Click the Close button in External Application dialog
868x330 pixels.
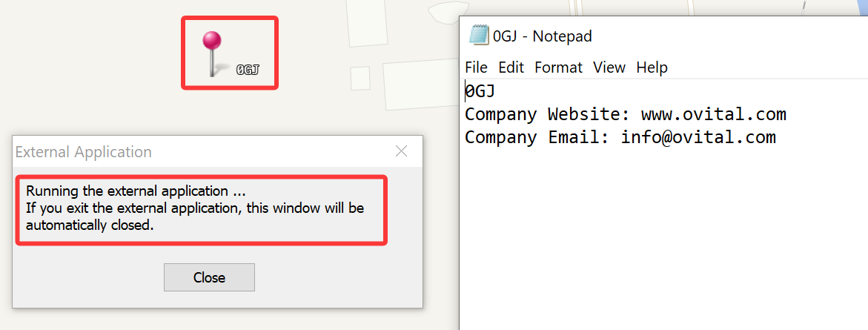209,277
